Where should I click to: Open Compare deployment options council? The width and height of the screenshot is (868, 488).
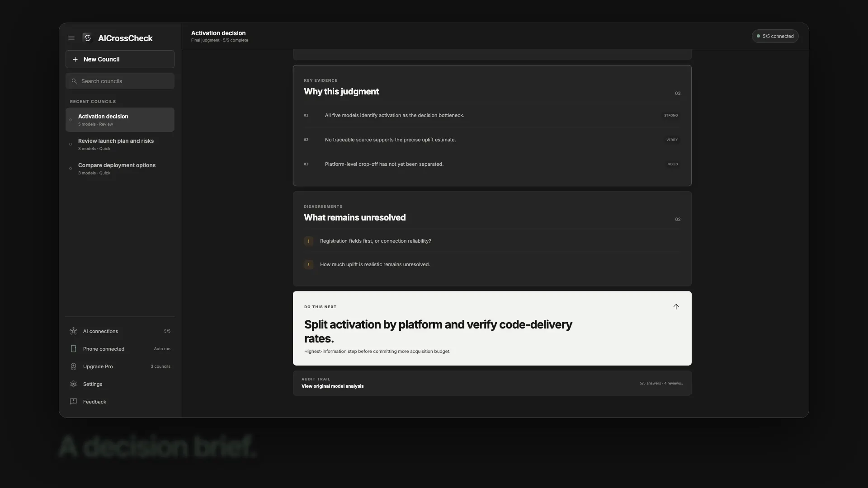(120, 169)
